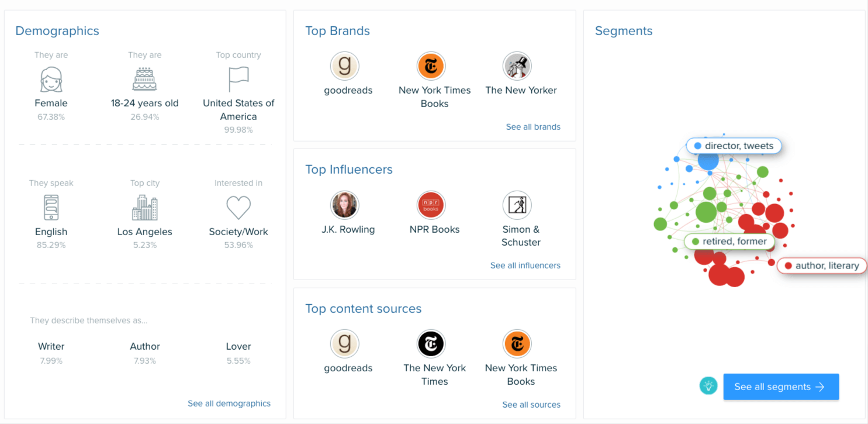Screen dimensions: 868x424
Task: Click the female demographics icon
Action: [x=51, y=79]
